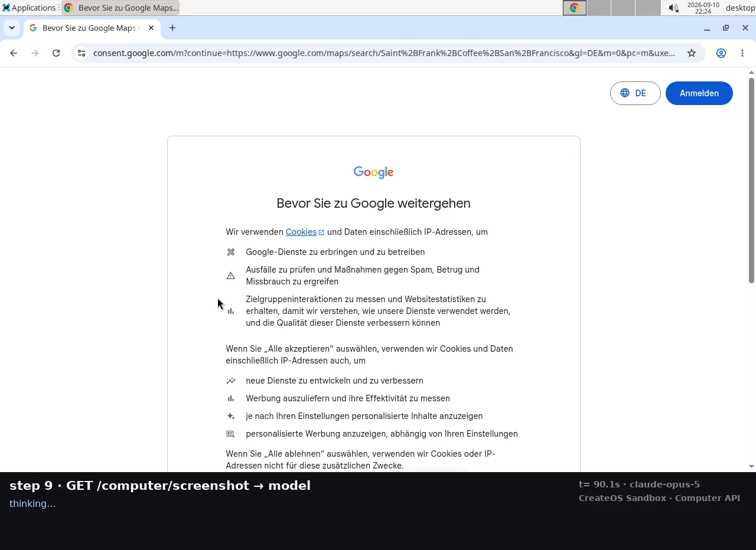This screenshot has width=756, height=550.
Task: Open the DE language selector
Action: pyautogui.click(x=635, y=93)
